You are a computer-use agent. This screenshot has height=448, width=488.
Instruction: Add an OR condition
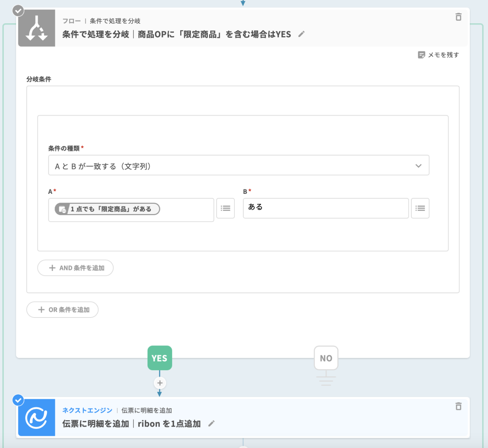click(63, 310)
